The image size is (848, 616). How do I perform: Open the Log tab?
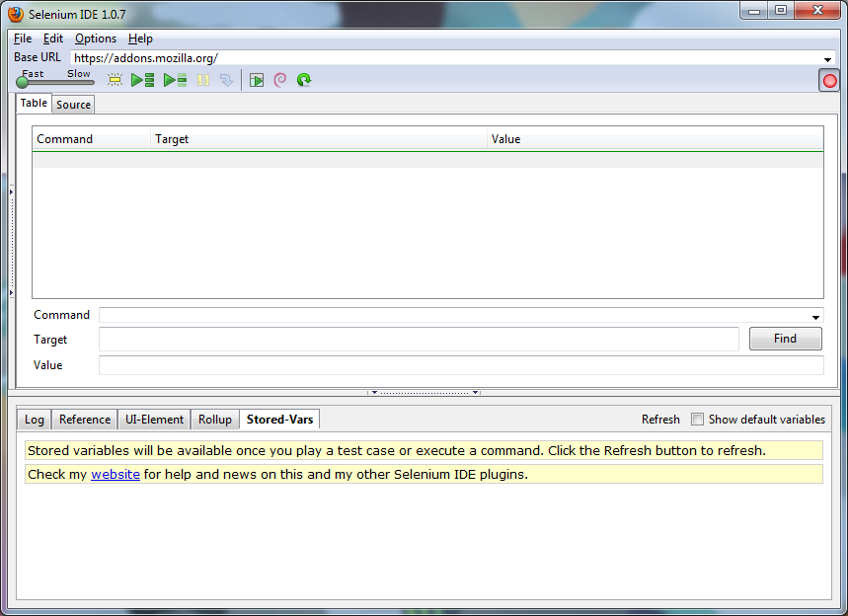[x=35, y=420]
